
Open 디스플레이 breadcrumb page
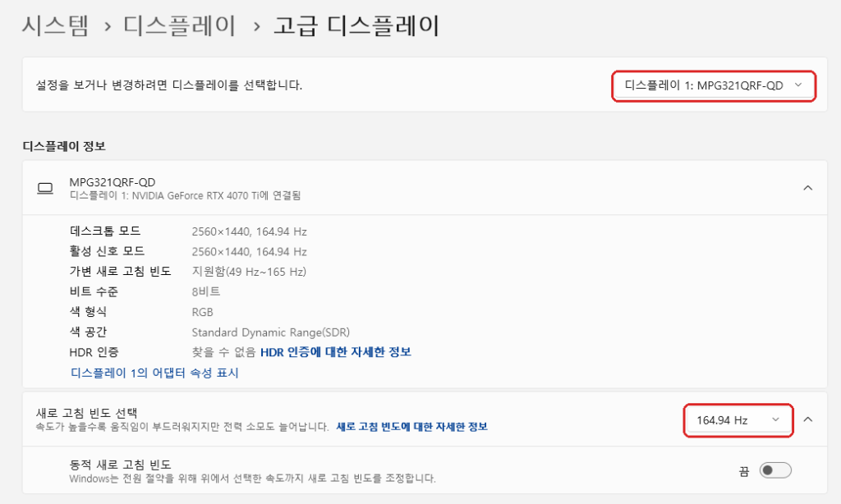(x=180, y=25)
